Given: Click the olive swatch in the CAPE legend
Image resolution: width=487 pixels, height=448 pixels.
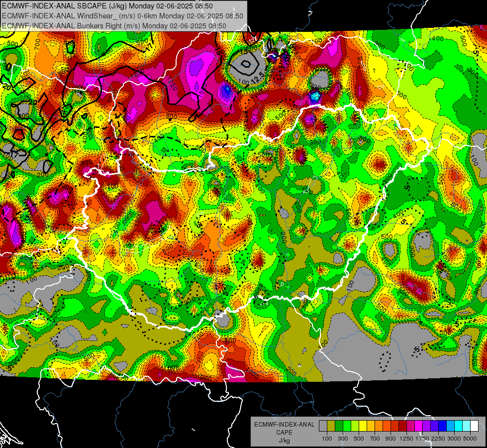Looking at the screenshot, I should coord(331,426).
